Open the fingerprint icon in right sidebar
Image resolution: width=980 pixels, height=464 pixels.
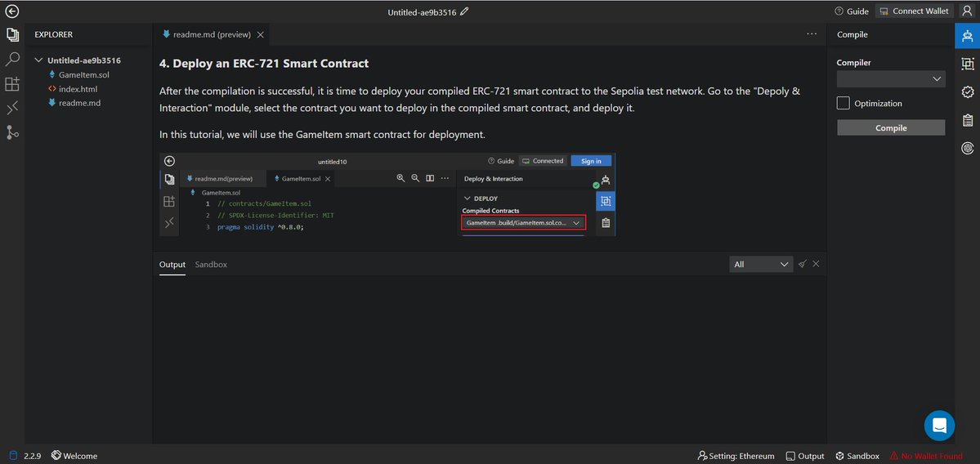pos(968,148)
